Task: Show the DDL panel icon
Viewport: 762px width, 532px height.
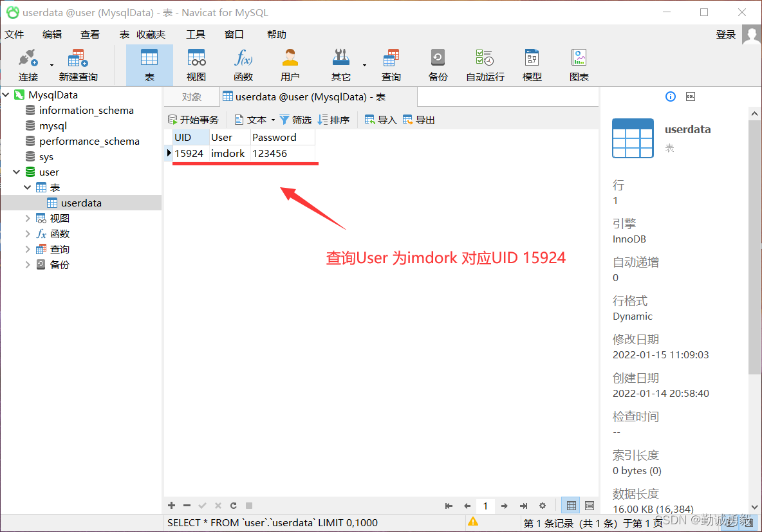Action: click(x=690, y=96)
